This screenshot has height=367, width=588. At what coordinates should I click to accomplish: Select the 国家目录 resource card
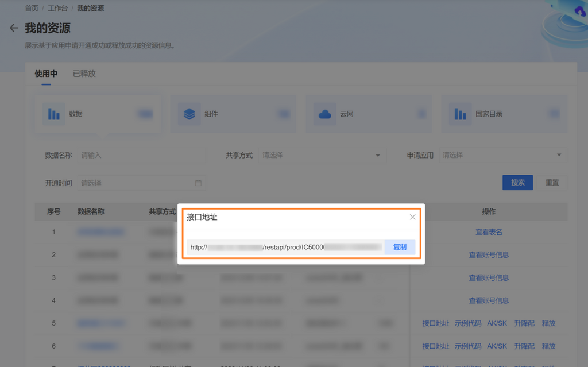coord(504,114)
